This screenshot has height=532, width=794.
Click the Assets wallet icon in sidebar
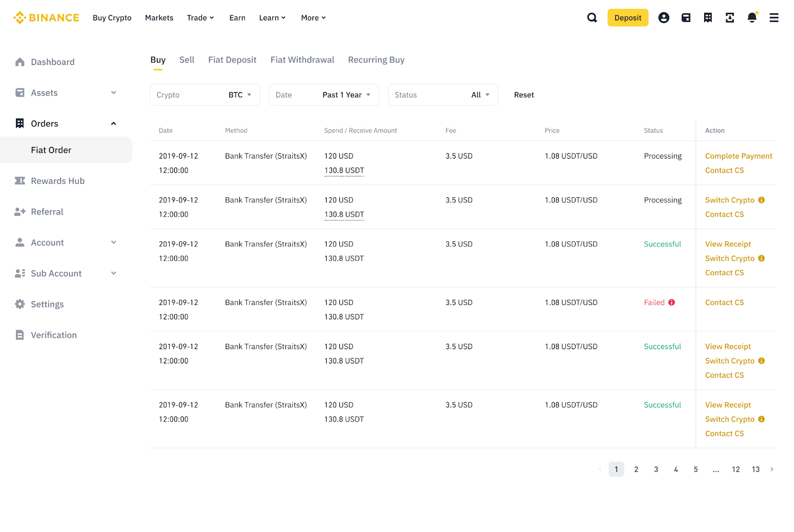point(20,93)
